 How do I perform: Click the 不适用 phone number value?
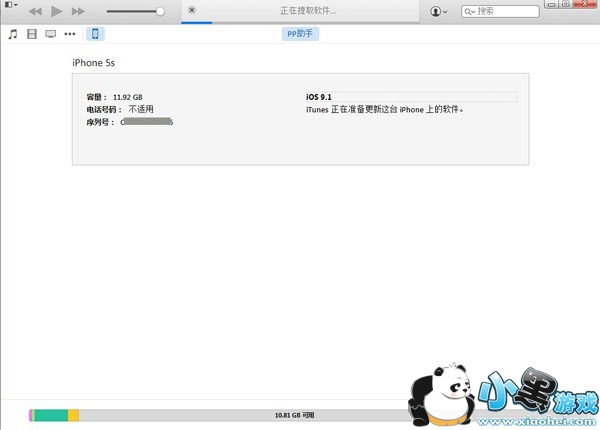(141, 109)
